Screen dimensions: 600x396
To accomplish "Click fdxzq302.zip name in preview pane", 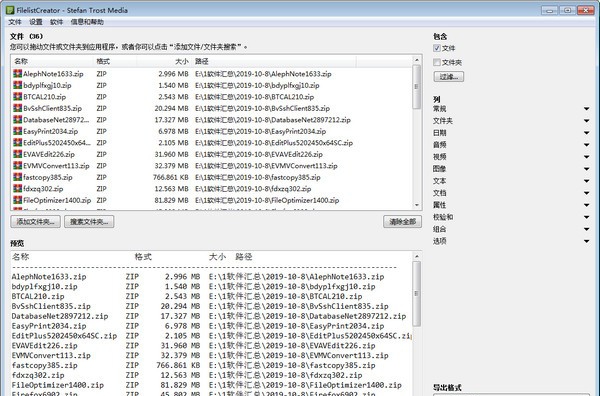I will point(38,375).
